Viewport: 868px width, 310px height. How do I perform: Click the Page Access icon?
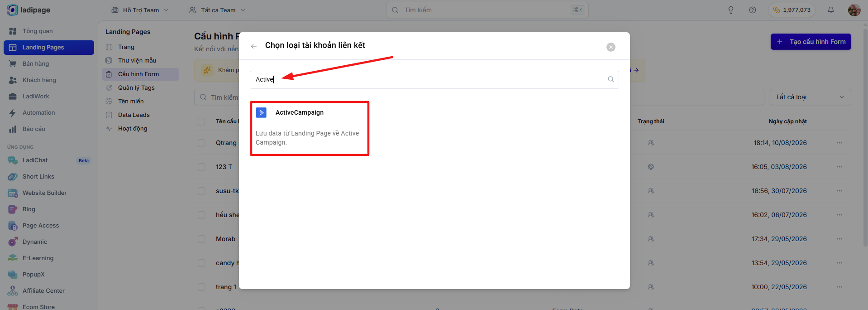tap(13, 226)
